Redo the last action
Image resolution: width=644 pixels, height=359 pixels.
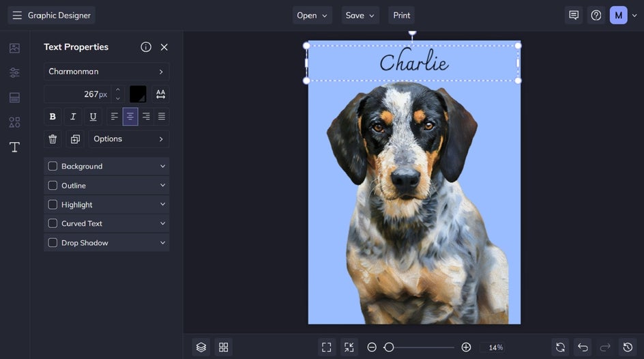[605, 347]
